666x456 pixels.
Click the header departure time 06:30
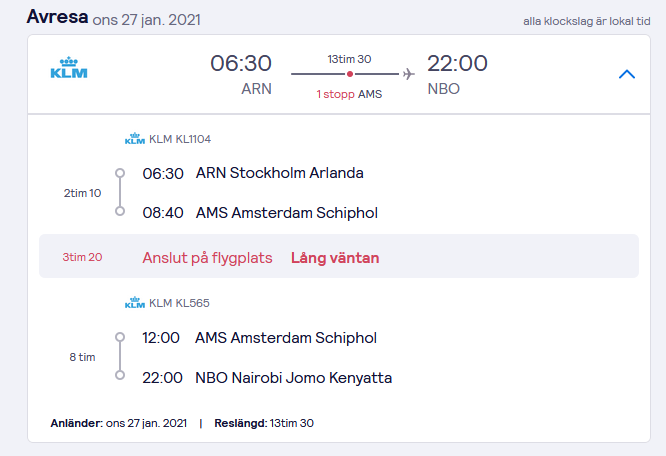pos(240,63)
